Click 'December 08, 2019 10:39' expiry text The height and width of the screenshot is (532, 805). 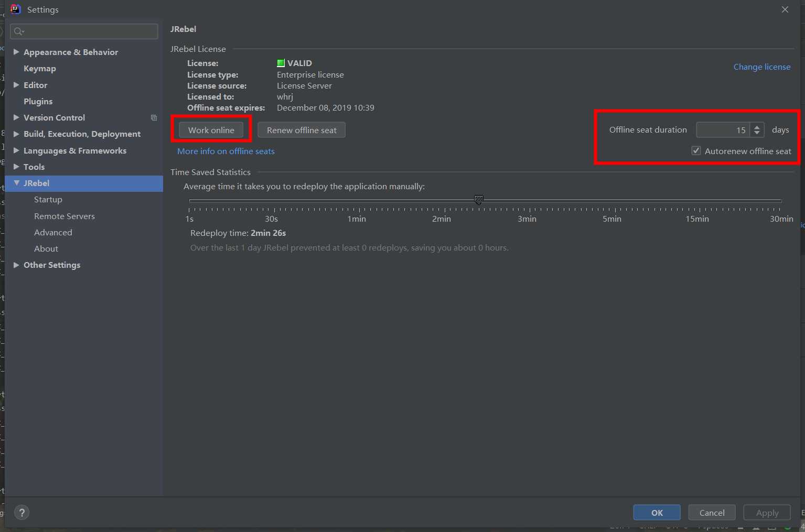click(x=326, y=107)
